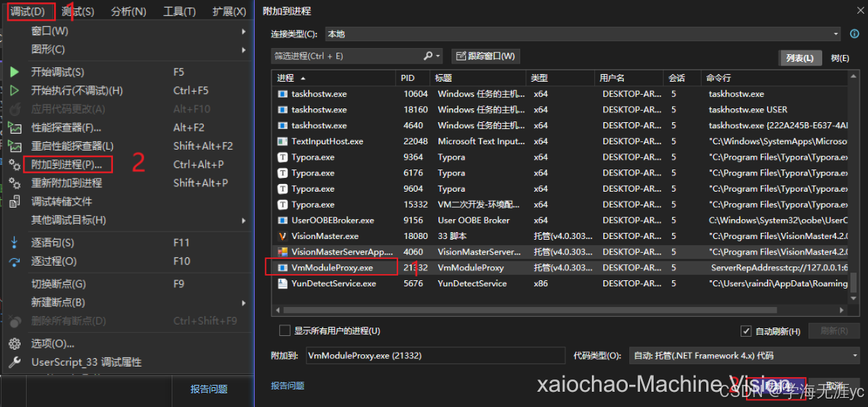Open the 扩展(X) menu
The width and height of the screenshot is (868, 407).
[229, 11]
